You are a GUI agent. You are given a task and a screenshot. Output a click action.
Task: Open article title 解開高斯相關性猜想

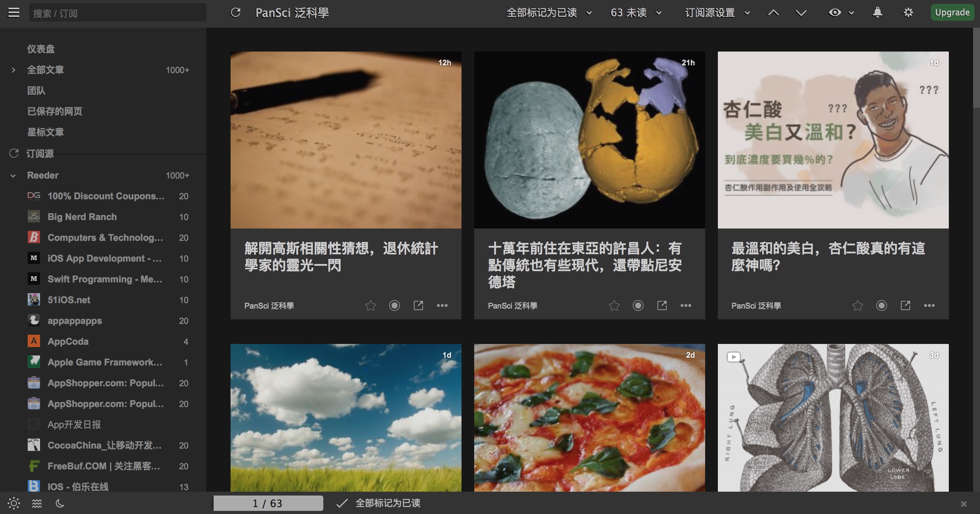click(x=341, y=257)
